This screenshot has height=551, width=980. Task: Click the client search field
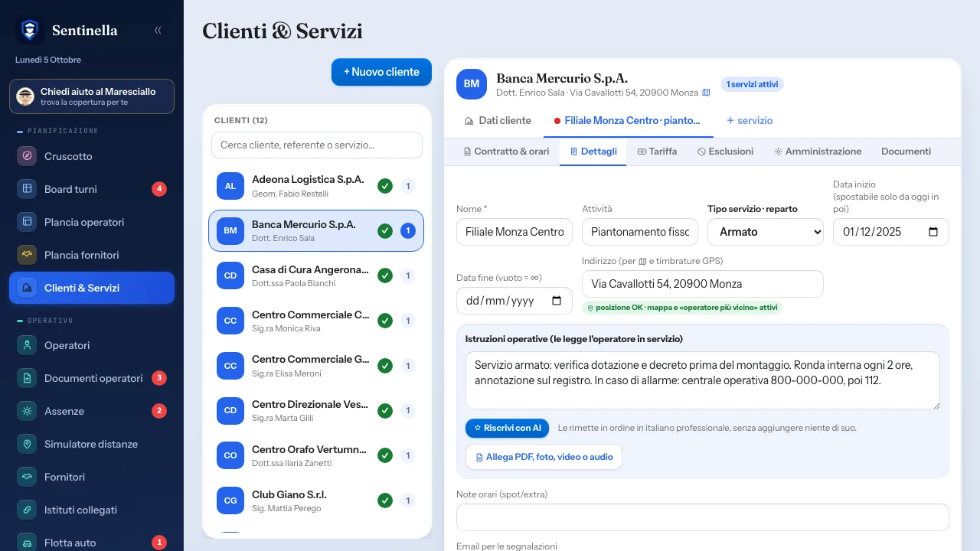pyautogui.click(x=317, y=145)
